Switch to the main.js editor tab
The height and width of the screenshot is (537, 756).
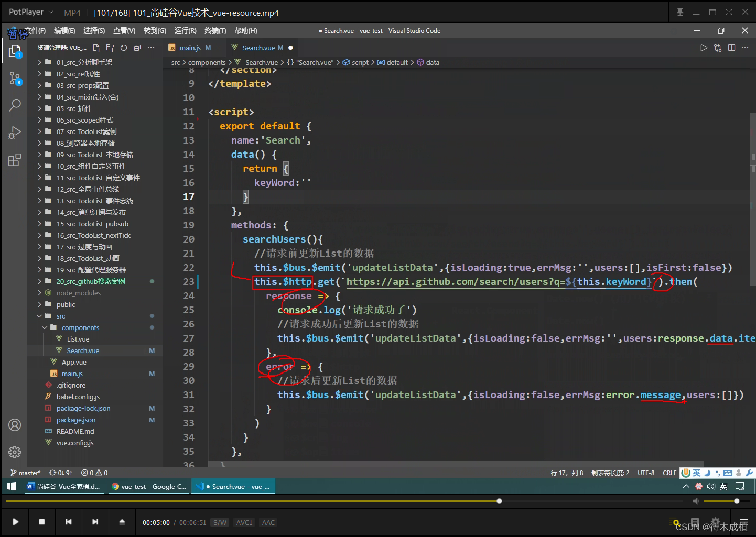click(x=190, y=48)
